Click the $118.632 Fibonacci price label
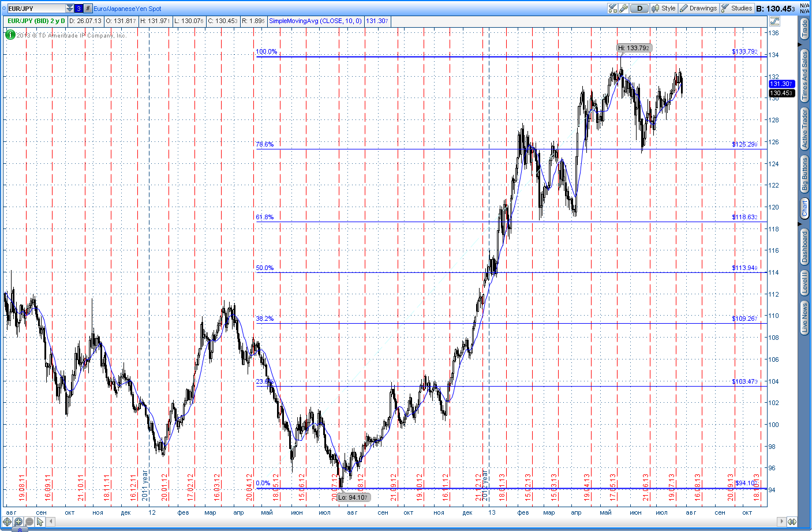Image resolution: width=812 pixels, height=532 pixels. [744, 217]
